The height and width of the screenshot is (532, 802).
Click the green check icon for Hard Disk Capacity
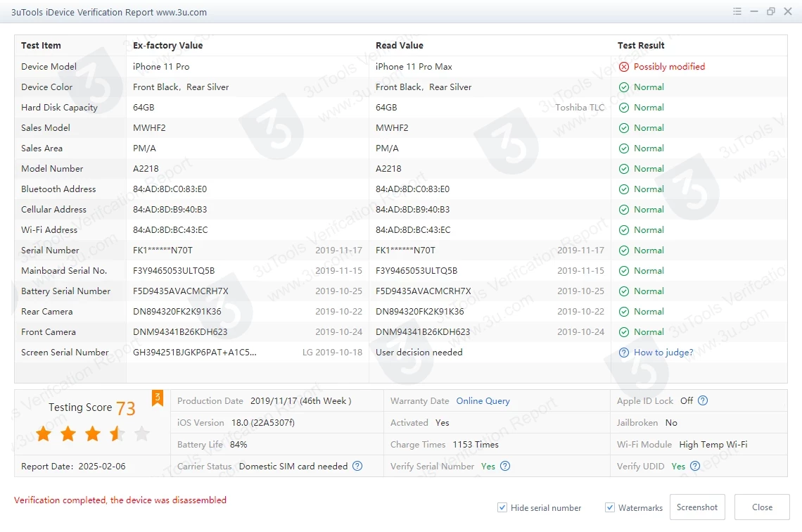coord(624,108)
